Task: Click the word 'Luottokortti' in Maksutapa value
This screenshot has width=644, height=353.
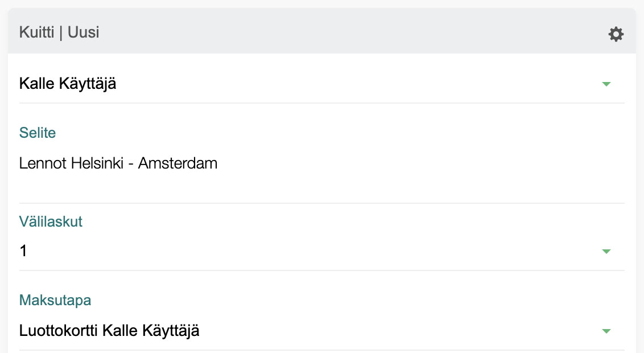Action: [x=59, y=330]
